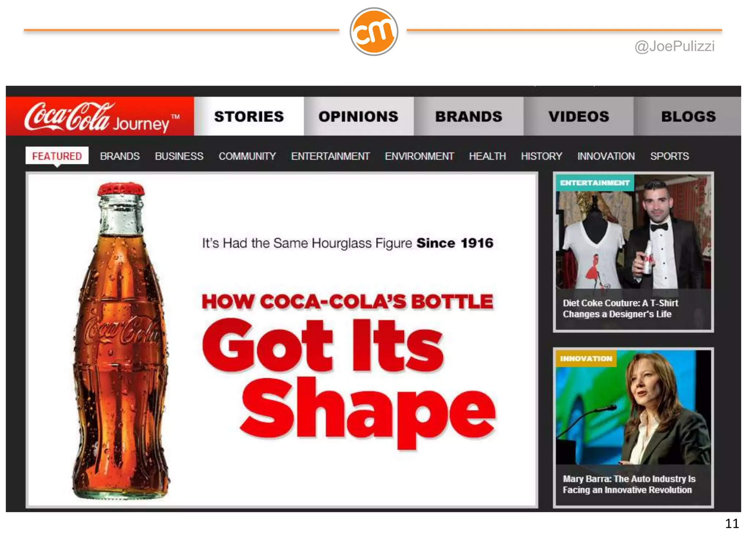This screenshot has height=560, width=747.
Task: Open the Environment category
Action: coord(419,156)
